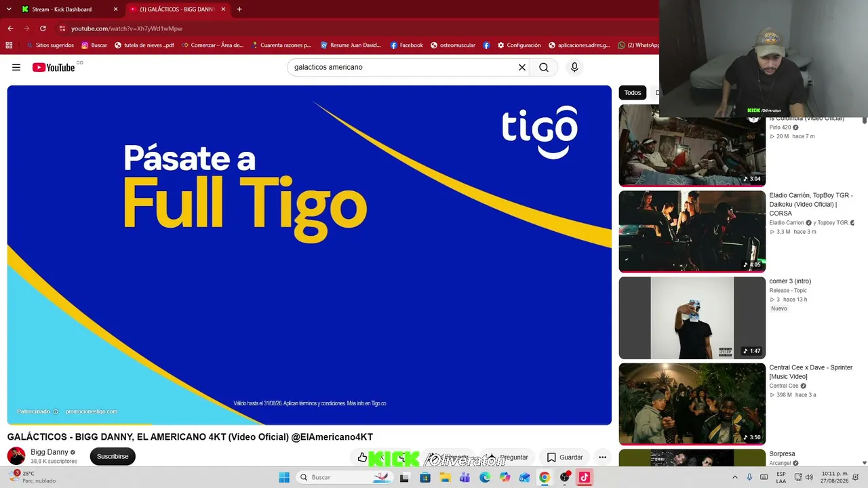Open the three-dot more actions menu
Viewport: 868px width, 488px height.
pos(602,457)
